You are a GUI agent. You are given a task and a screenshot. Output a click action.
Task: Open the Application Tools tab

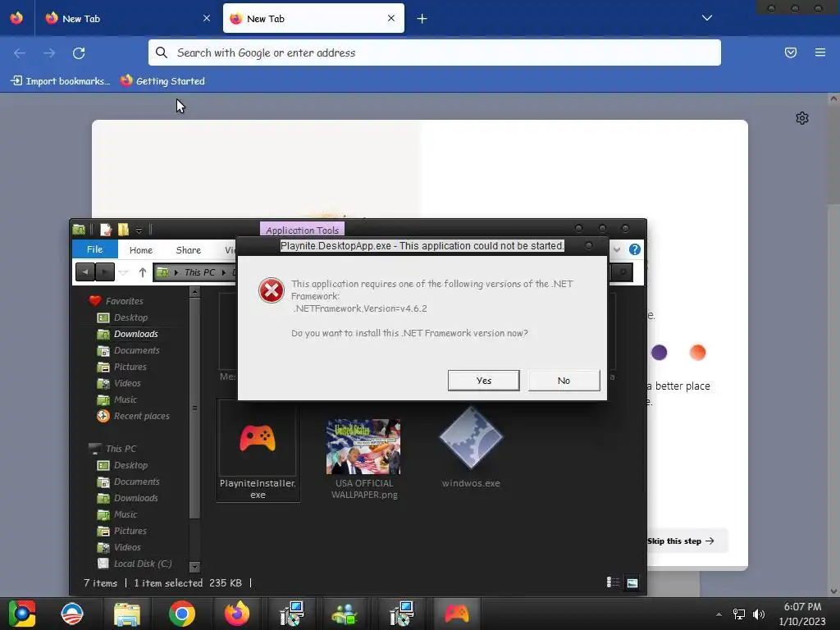tap(302, 230)
